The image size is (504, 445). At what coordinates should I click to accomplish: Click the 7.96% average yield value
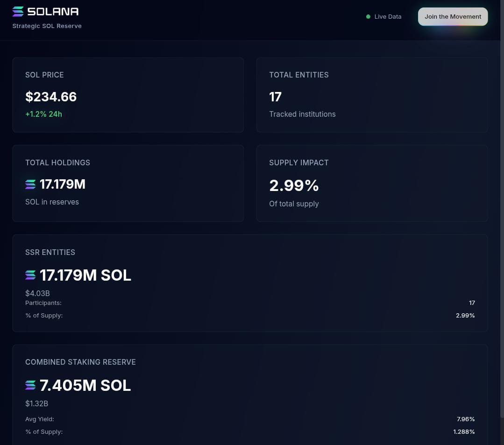click(465, 419)
